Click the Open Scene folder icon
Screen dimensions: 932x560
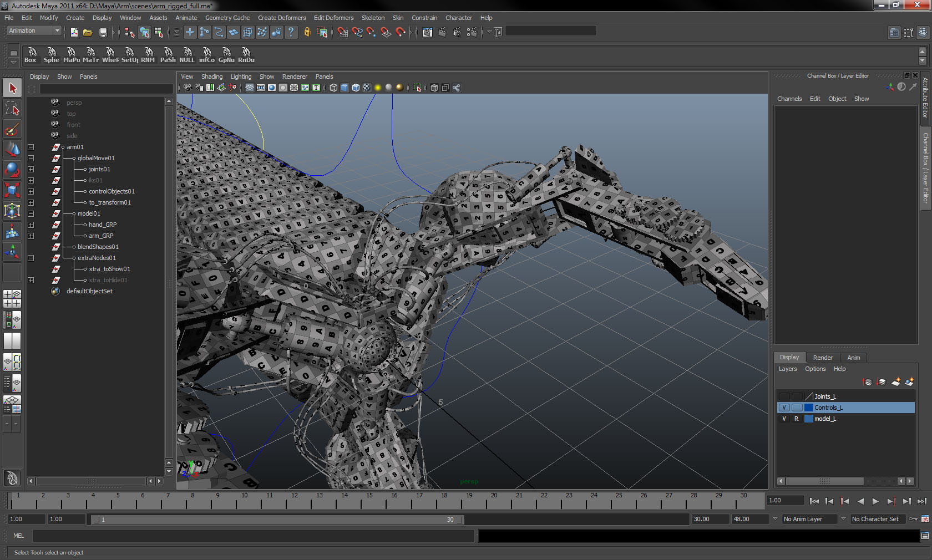(88, 32)
